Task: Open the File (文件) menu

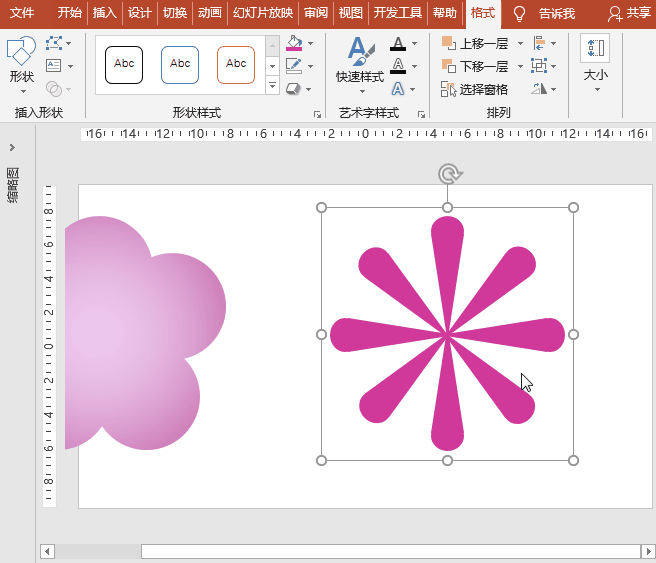Action: coord(22,13)
